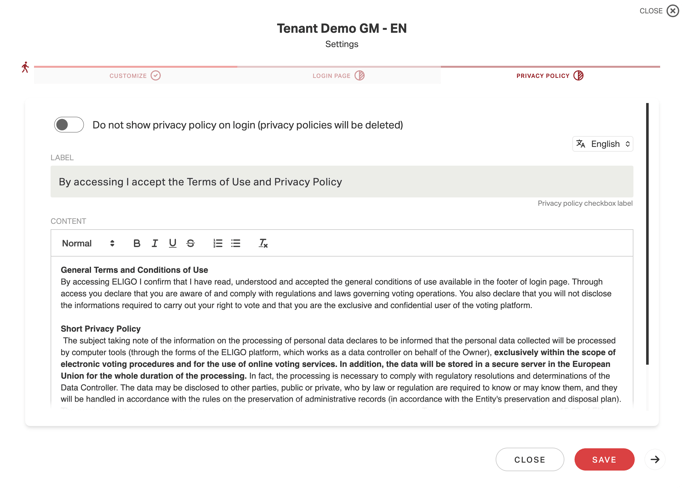This screenshot has height=489, width=684.
Task: Click 'General Terms and Conditions of Use' heading
Action: 134,270
